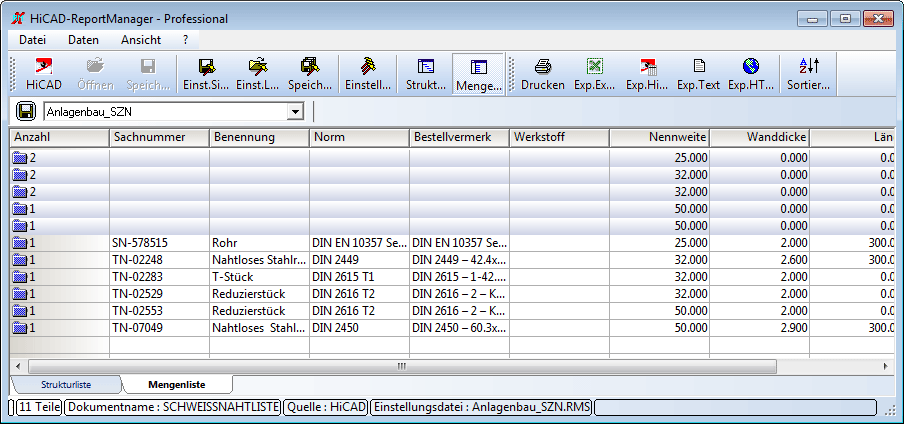
Task: Open the Einstell... hammer settings icon
Action: [x=368, y=66]
